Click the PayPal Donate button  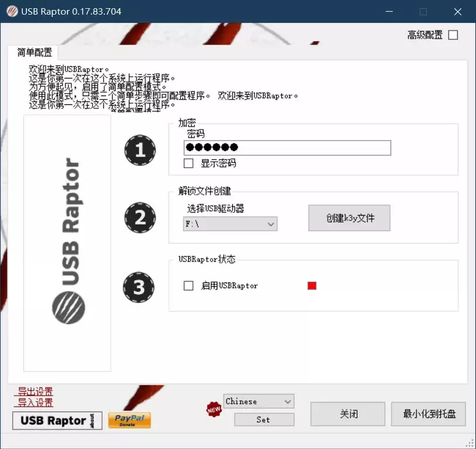coord(130,420)
